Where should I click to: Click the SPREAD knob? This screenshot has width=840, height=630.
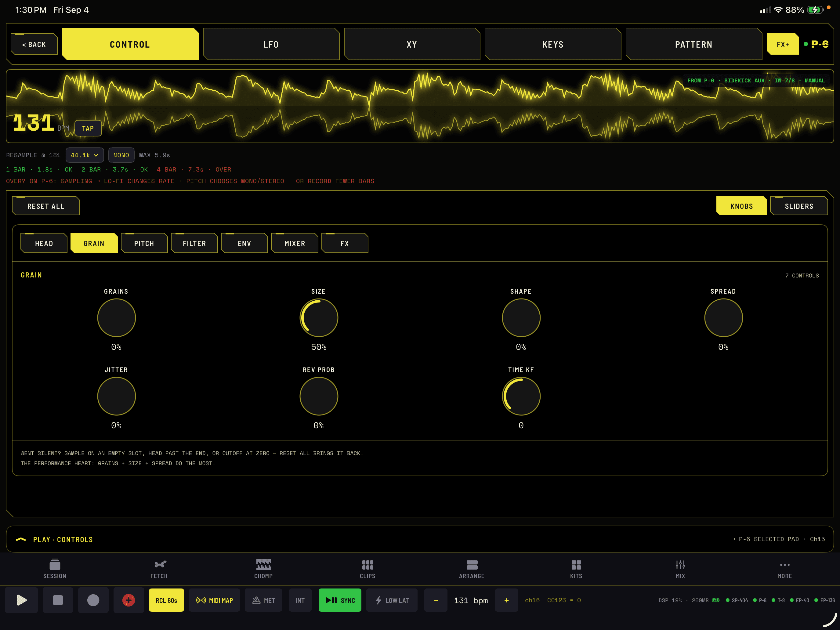pyautogui.click(x=724, y=318)
